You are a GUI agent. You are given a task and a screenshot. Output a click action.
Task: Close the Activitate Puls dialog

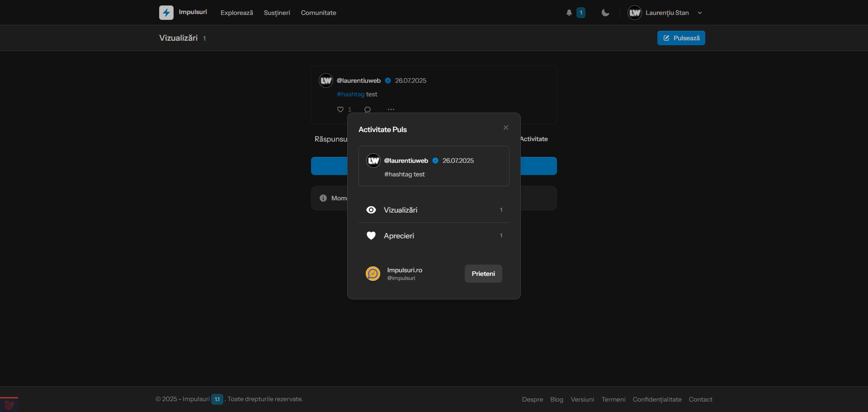506,128
